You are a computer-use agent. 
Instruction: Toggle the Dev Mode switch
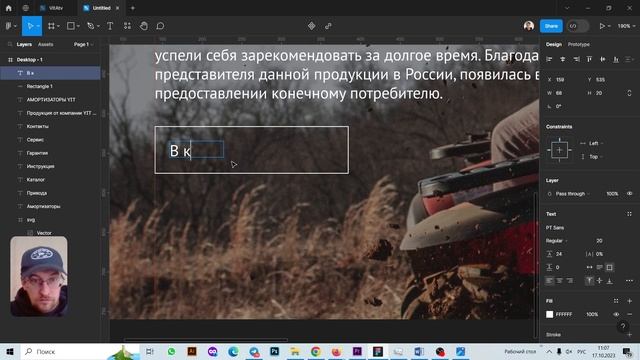[578, 26]
